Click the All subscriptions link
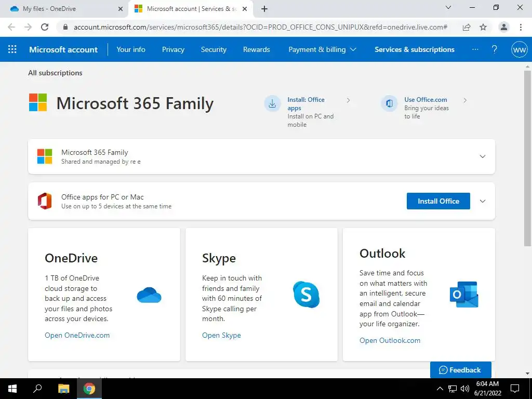 (x=55, y=73)
